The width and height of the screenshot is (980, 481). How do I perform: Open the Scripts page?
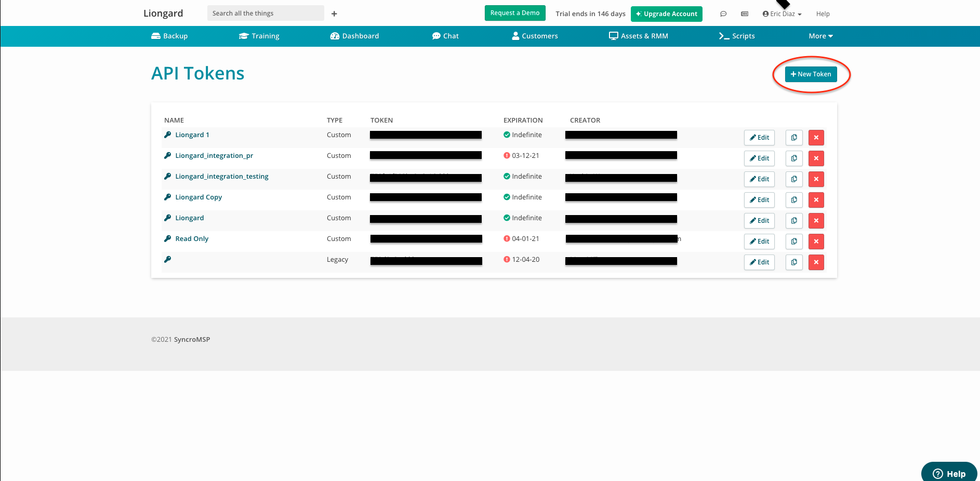[737, 36]
